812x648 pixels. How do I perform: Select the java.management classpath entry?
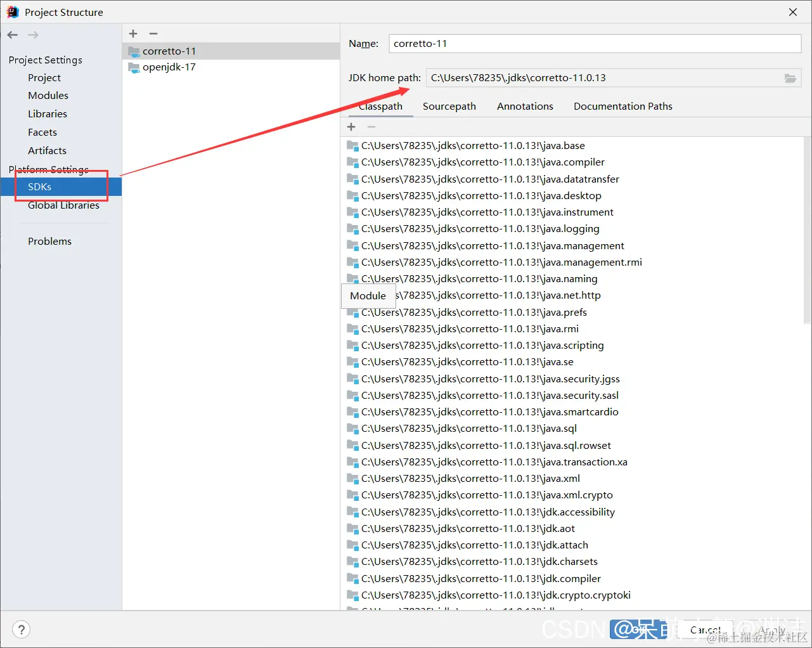click(493, 245)
